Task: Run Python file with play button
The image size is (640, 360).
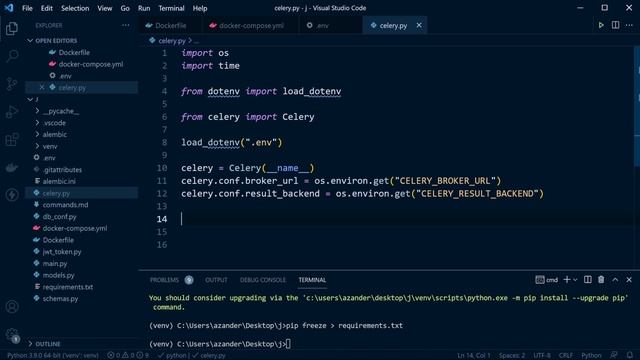Action: (x=601, y=25)
